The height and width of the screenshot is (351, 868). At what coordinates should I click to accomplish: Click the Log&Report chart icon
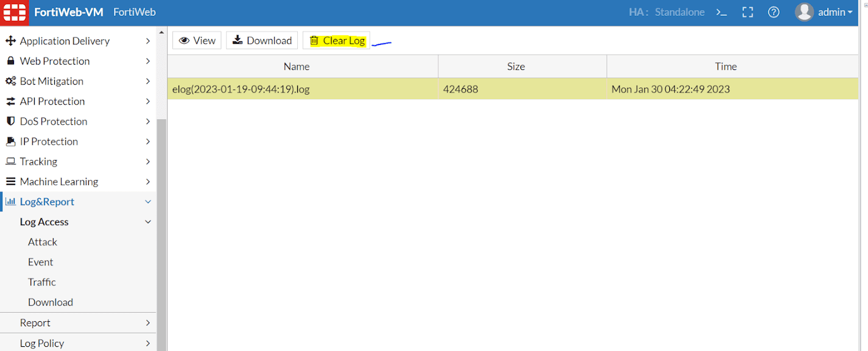click(x=10, y=201)
